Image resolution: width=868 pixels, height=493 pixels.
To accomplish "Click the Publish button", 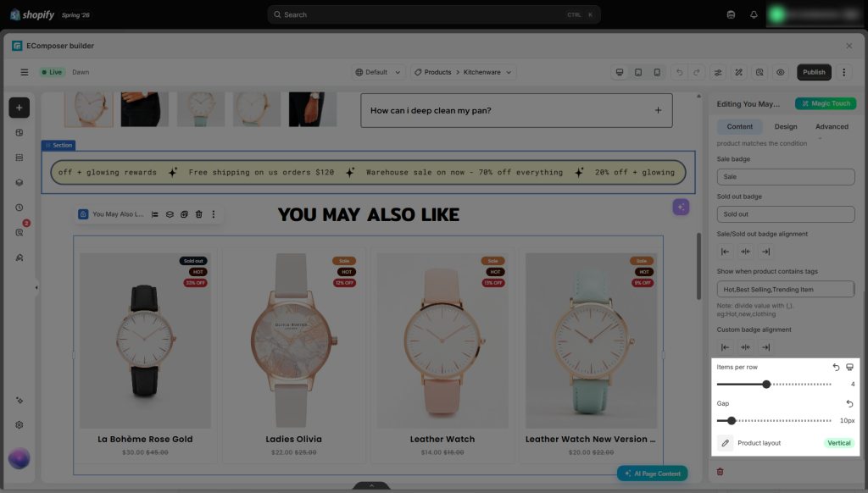I will coord(814,72).
